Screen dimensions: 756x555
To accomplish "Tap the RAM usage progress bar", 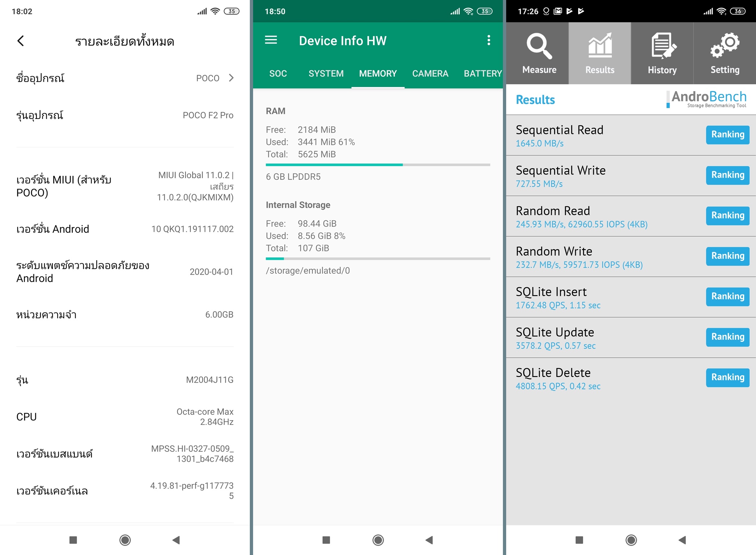I will 378,165.
